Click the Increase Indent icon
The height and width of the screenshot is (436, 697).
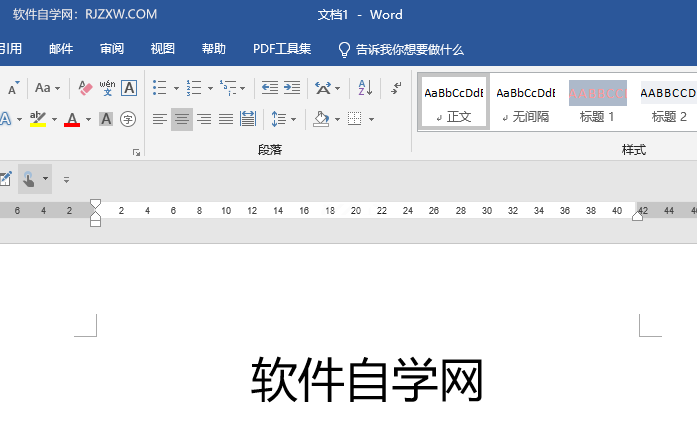tap(291, 88)
